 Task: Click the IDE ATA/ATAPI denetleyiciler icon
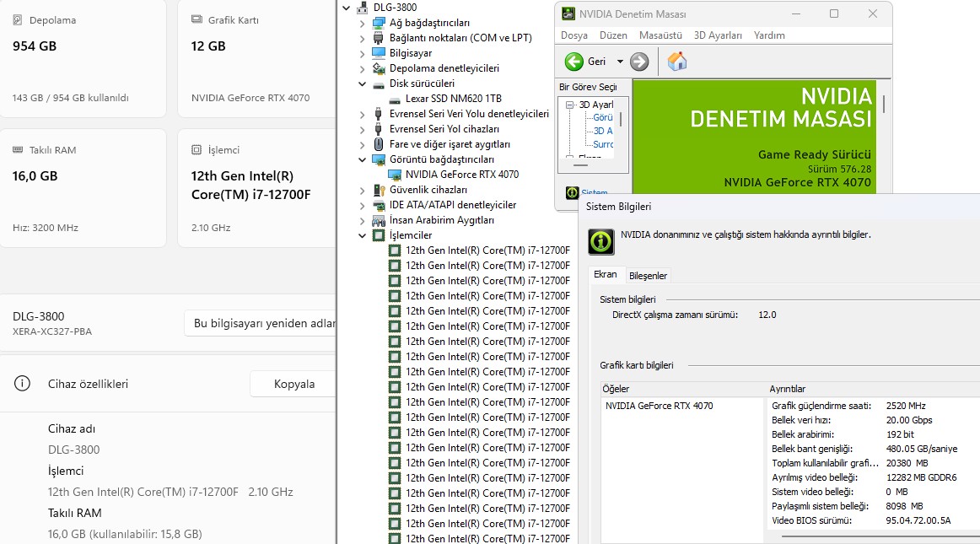379,205
